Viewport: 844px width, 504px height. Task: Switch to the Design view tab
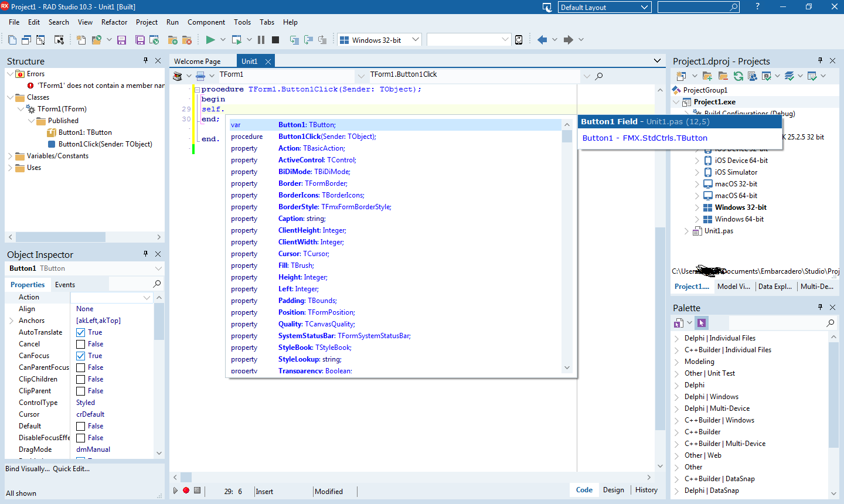click(614, 490)
